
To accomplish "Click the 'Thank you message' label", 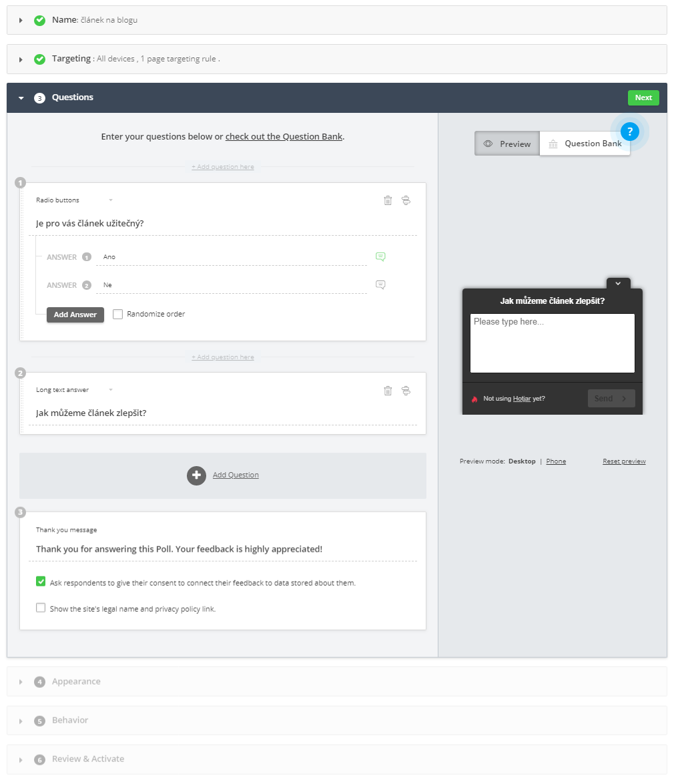I will [x=67, y=530].
